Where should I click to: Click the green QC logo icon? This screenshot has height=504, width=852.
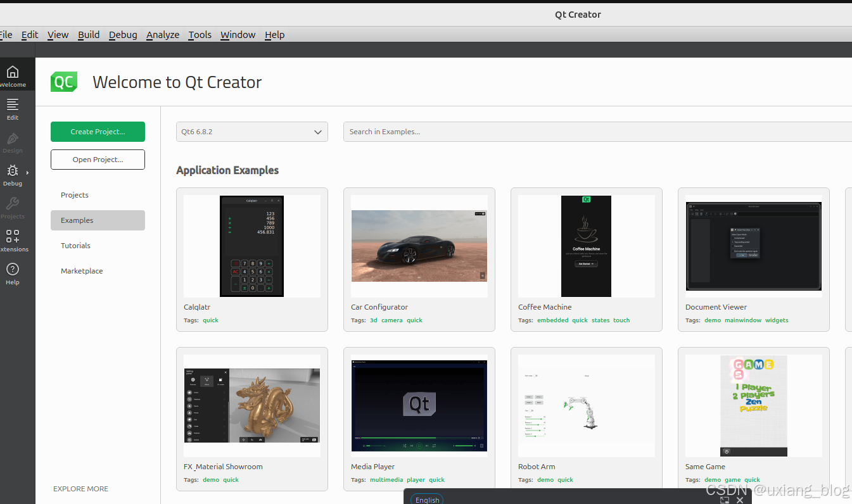[64, 82]
